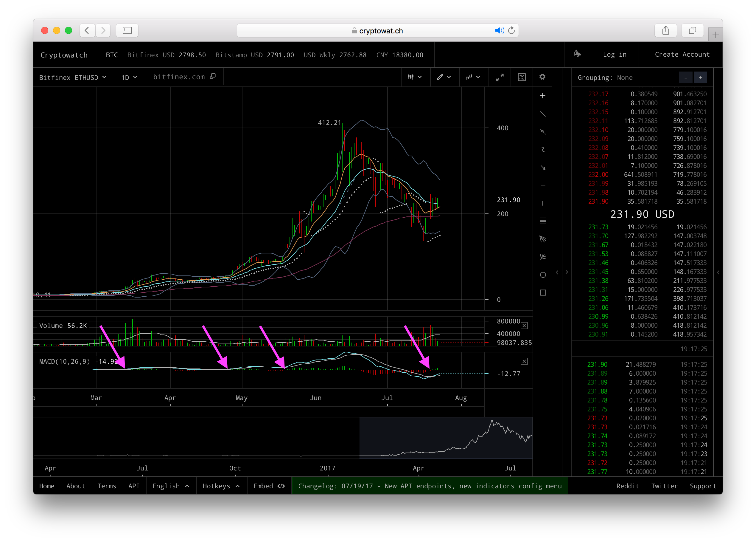Go to Home footer link

click(47, 486)
